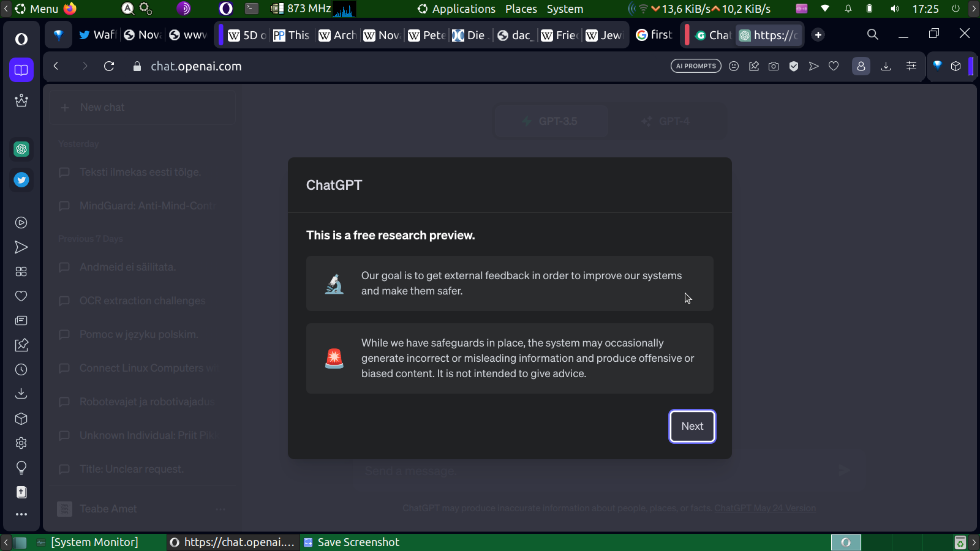Image resolution: width=980 pixels, height=551 pixels.
Task: Open the System menu
Action: [x=565, y=9]
